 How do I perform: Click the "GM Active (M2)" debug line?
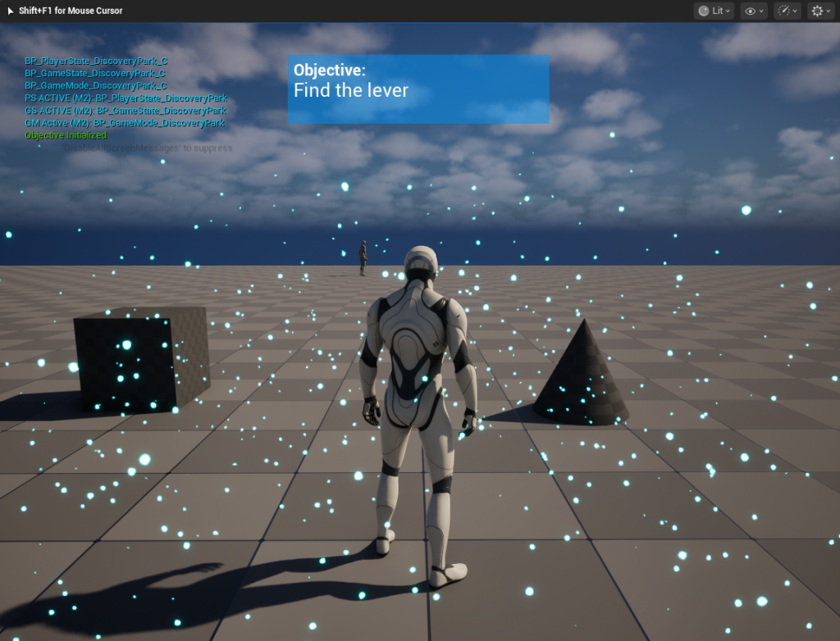pos(124,123)
